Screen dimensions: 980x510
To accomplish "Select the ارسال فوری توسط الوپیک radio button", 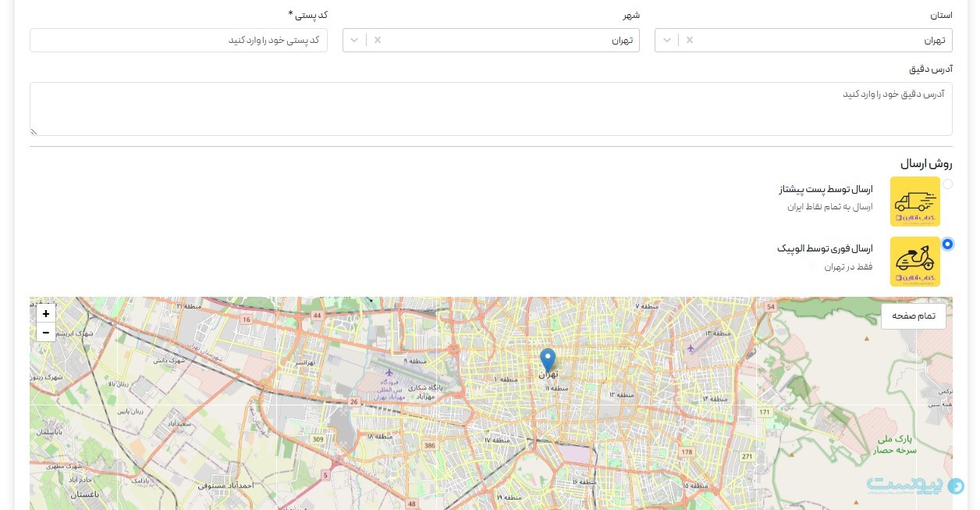I will [948, 244].
